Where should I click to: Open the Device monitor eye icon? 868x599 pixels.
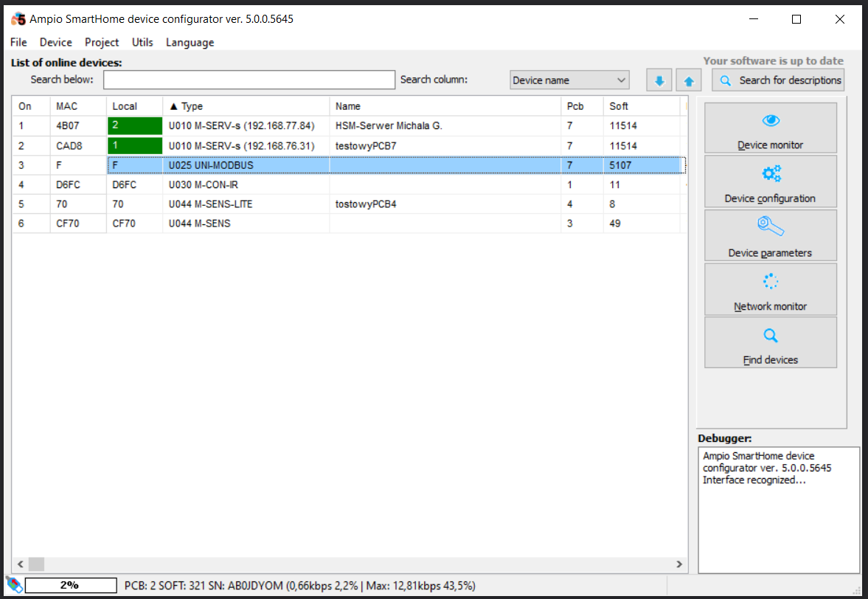771,120
